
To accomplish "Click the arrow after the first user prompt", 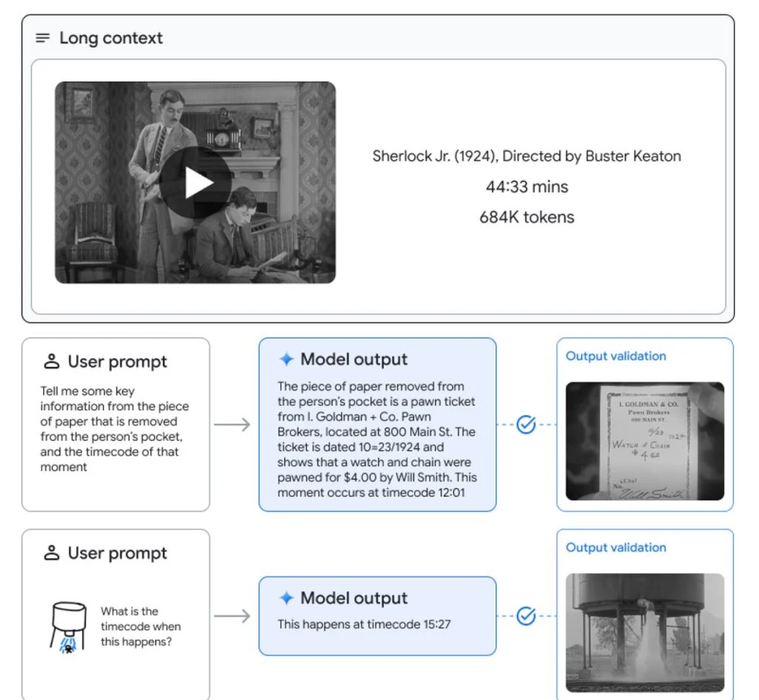I will click(232, 424).
